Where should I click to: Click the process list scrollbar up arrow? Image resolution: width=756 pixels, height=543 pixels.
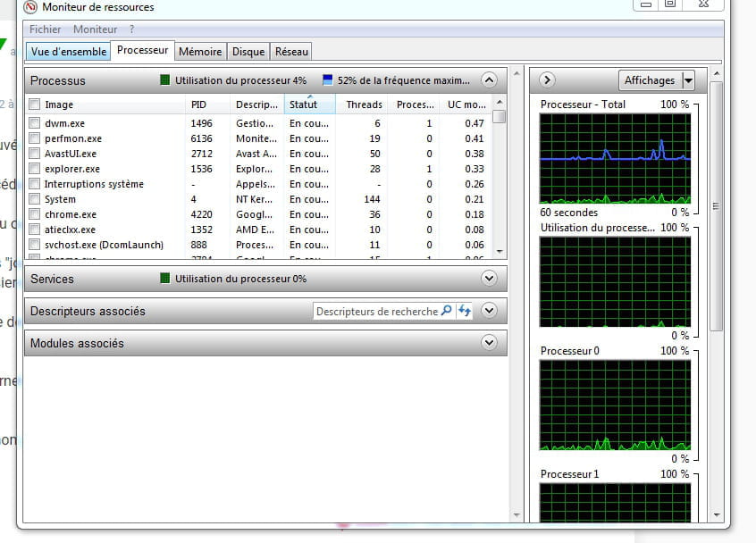tap(500, 102)
